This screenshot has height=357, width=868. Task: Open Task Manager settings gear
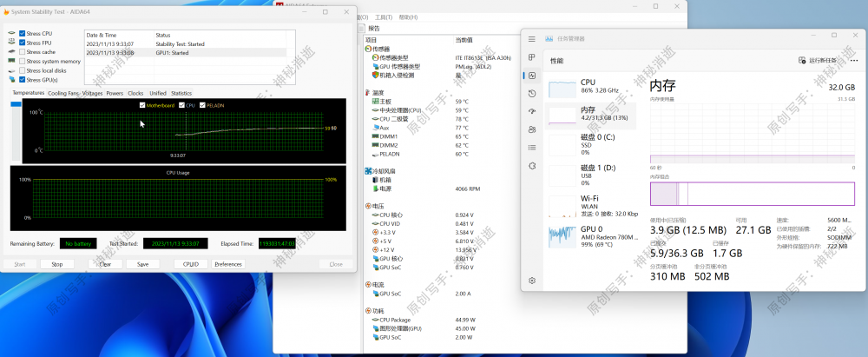point(532,281)
